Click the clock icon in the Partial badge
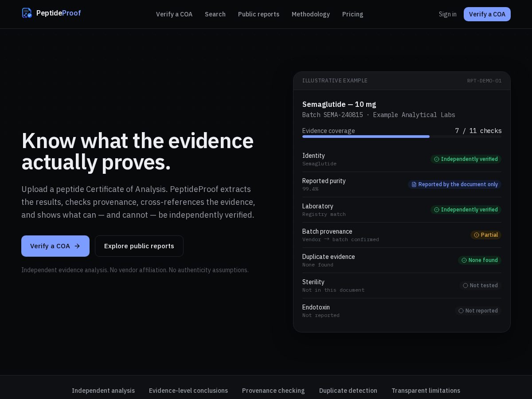 (x=477, y=235)
